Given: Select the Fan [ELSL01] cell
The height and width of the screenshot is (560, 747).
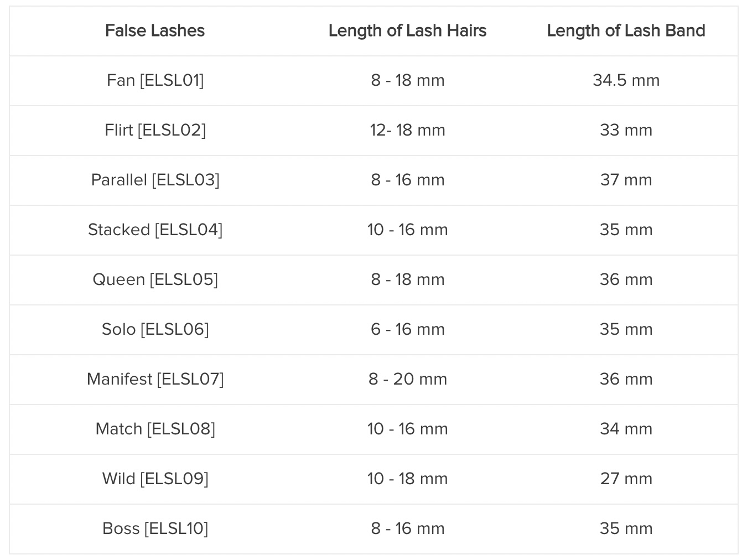Looking at the screenshot, I should [155, 81].
